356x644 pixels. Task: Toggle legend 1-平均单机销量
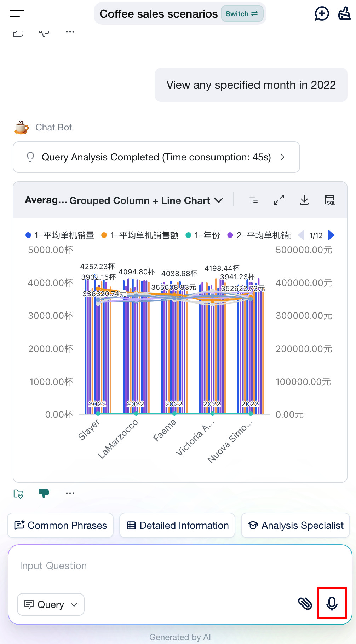coord(60,235)
